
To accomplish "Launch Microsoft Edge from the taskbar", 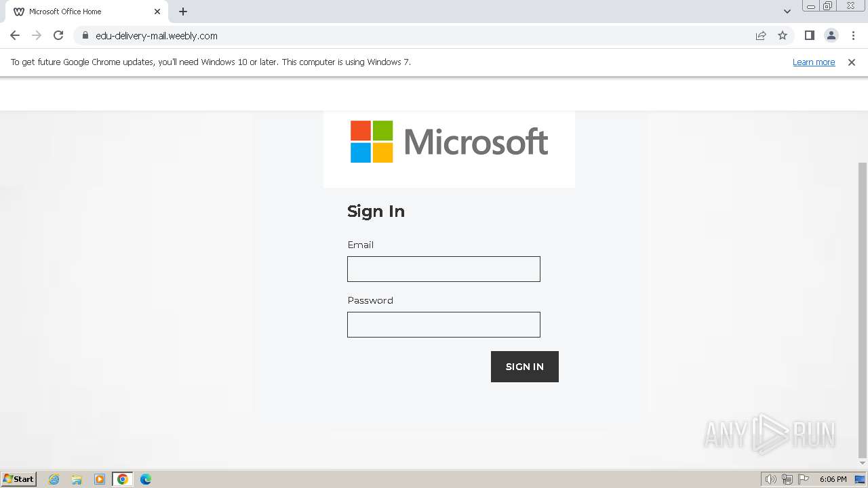I will [146, 479].
